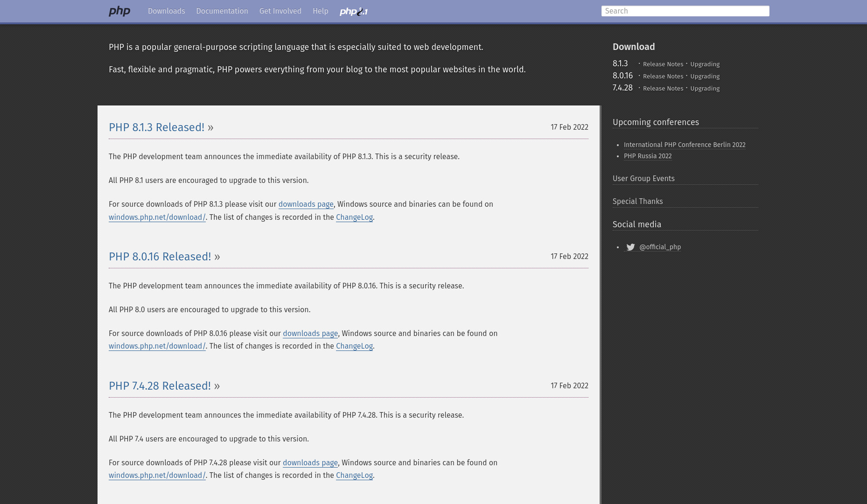867x504 pixels.
Task: Click the php logo in header
Action: [x=119, y=11]
